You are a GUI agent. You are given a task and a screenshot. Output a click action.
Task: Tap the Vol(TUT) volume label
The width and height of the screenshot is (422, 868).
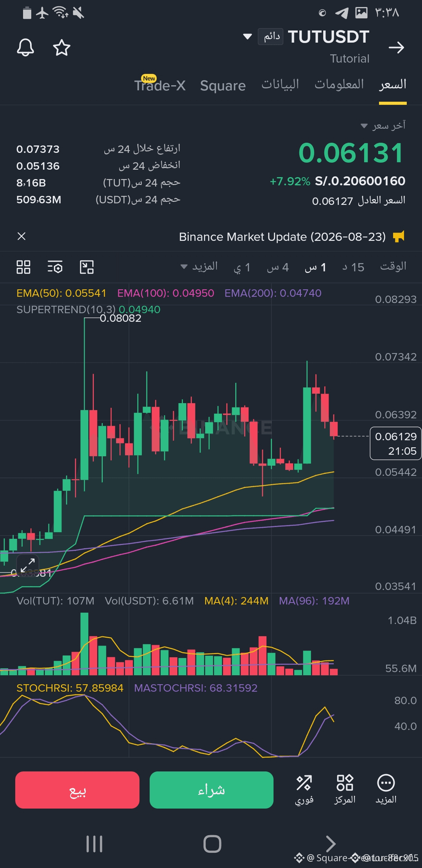point(55,601)
